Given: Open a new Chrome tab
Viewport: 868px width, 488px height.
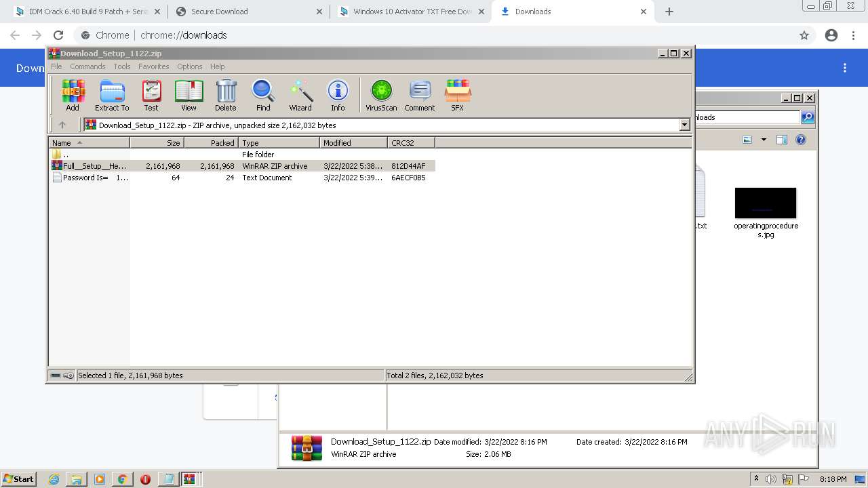Looking at the screenshot, I should 669,12.
